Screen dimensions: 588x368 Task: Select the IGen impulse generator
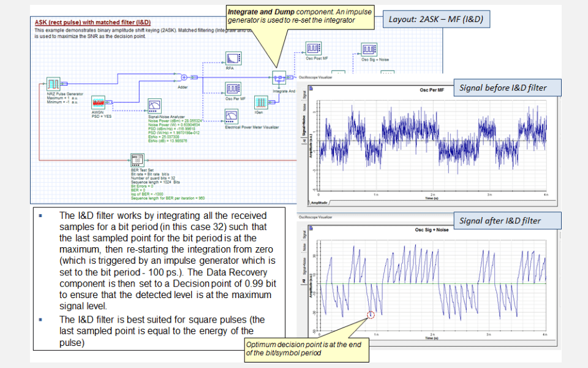(260, 103)
